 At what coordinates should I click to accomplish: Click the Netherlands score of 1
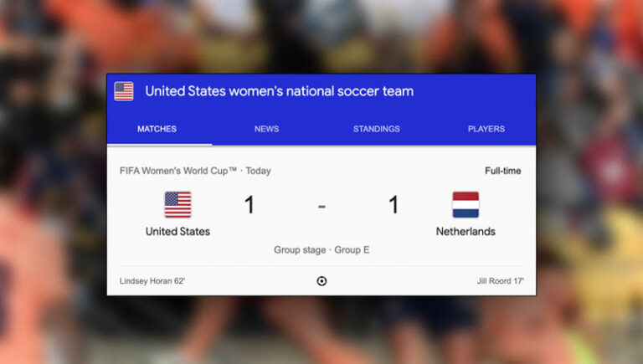[394, 206]
